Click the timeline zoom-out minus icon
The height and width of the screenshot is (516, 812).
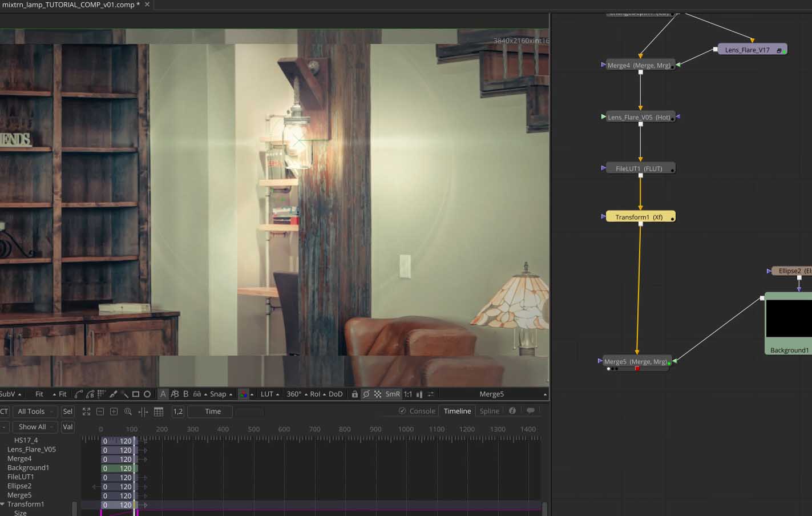click(x=100, y=412)
